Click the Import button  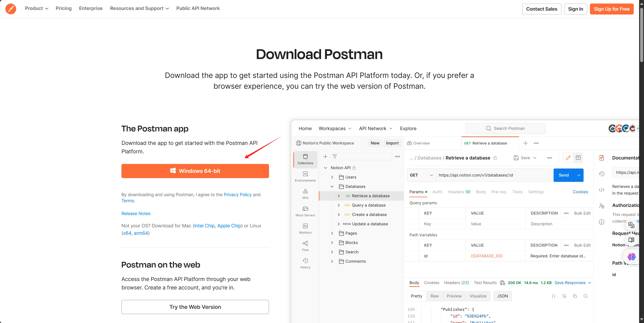[392, 143]
